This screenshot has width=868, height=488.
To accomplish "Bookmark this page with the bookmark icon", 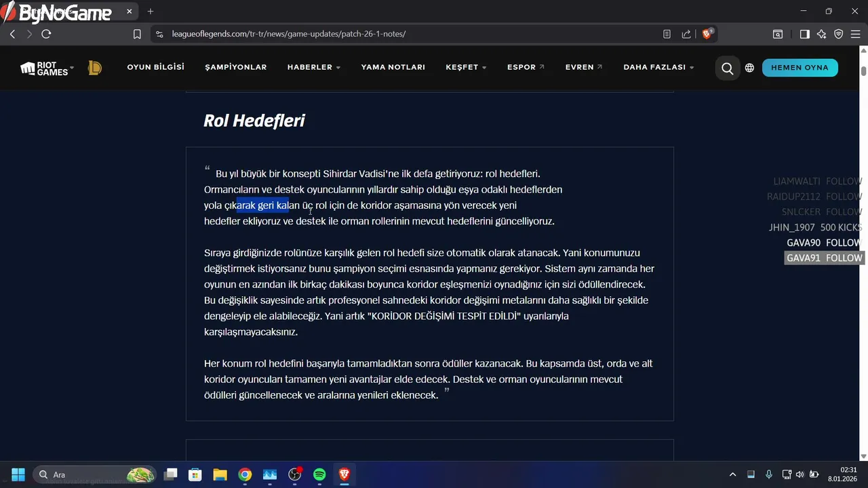I will (137, 34).
